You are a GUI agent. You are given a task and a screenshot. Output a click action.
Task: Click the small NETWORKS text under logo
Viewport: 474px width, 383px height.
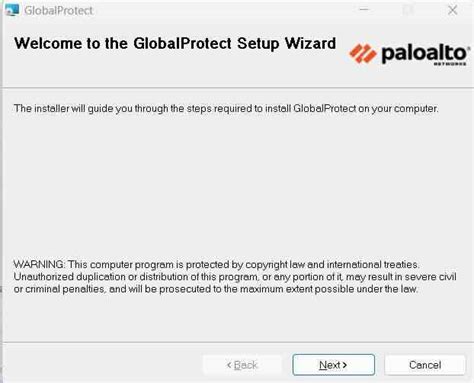(450, 64)
